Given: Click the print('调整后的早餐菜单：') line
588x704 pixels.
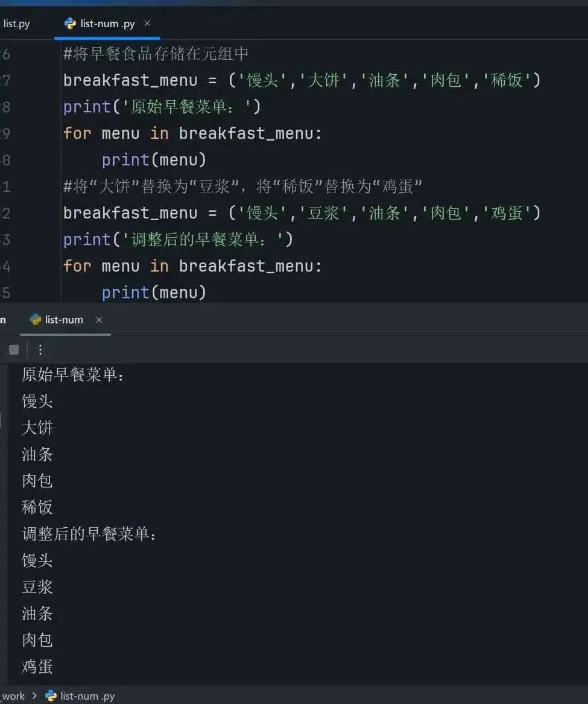Looking at the screenshot, I should [178, 239].
